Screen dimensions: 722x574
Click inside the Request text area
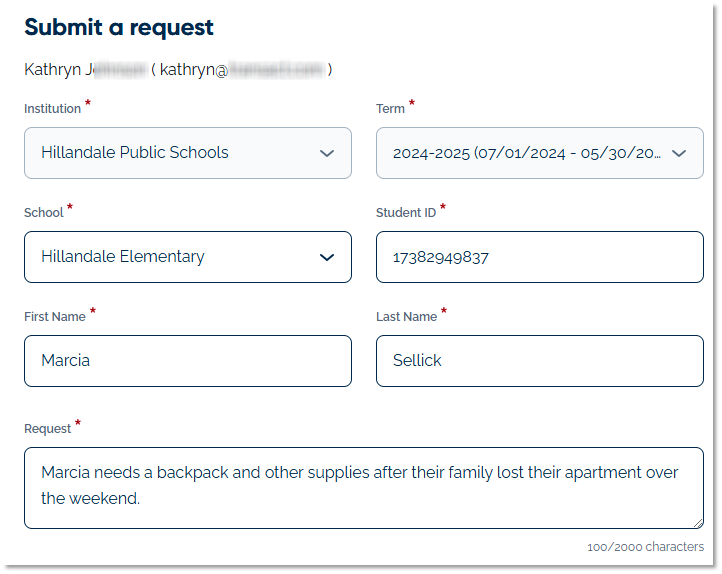pyautogui.click(x=363, y=487)
